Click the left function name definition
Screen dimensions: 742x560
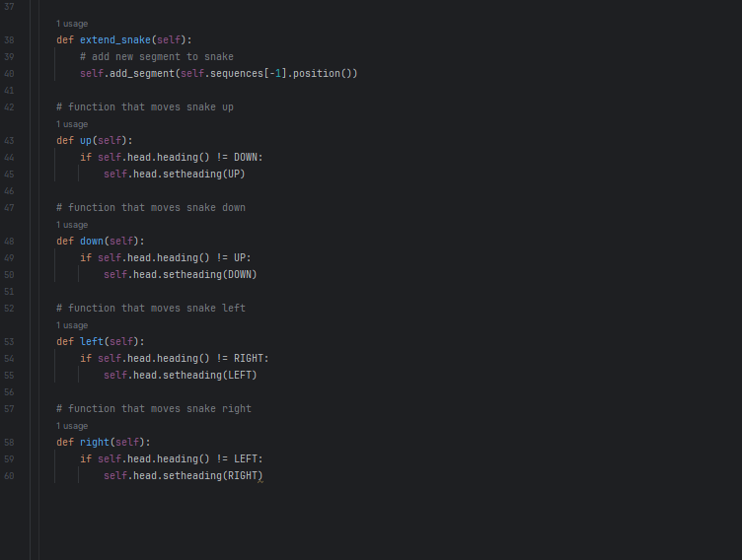(x=92, y=341)
